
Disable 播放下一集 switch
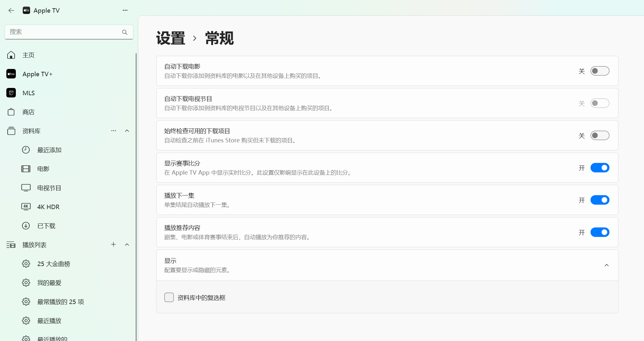tap(600, 200)
